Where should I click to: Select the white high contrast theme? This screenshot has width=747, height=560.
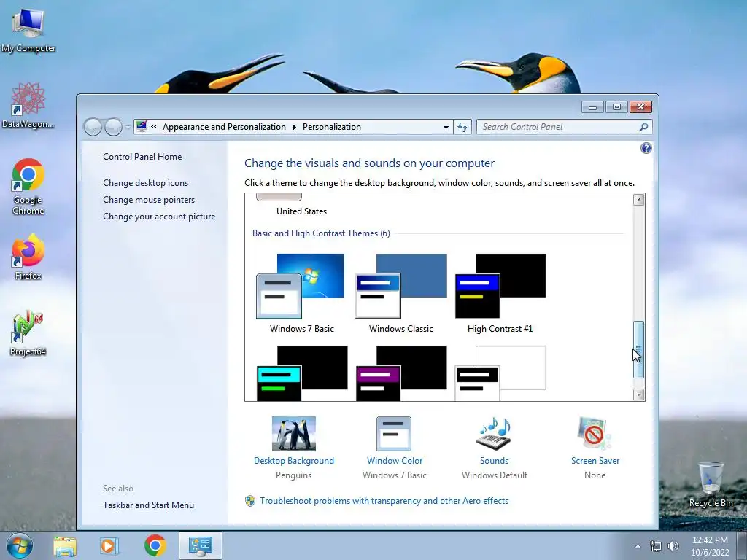(500, 373)
